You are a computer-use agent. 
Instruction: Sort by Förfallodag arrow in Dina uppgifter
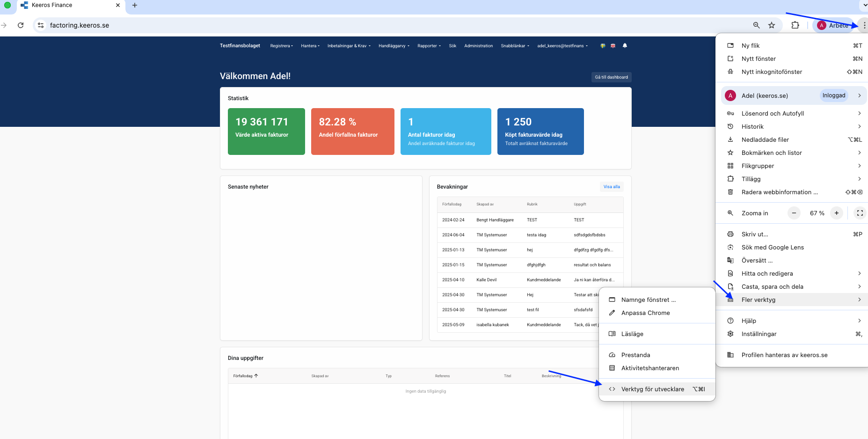(x=256, y=376)
